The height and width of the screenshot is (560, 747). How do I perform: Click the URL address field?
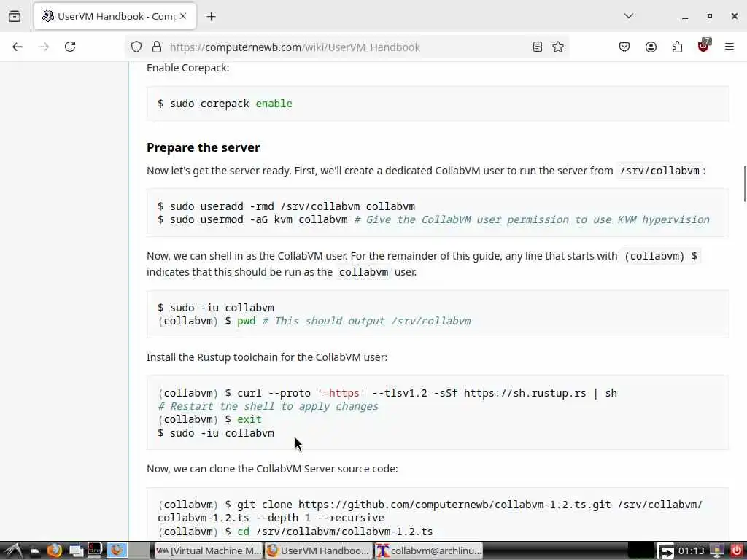point(347,47)
